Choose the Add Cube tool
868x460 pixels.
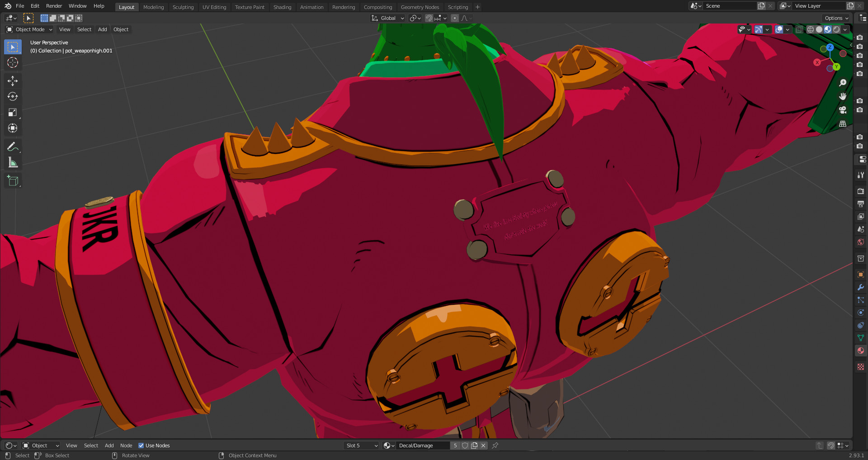13,181
